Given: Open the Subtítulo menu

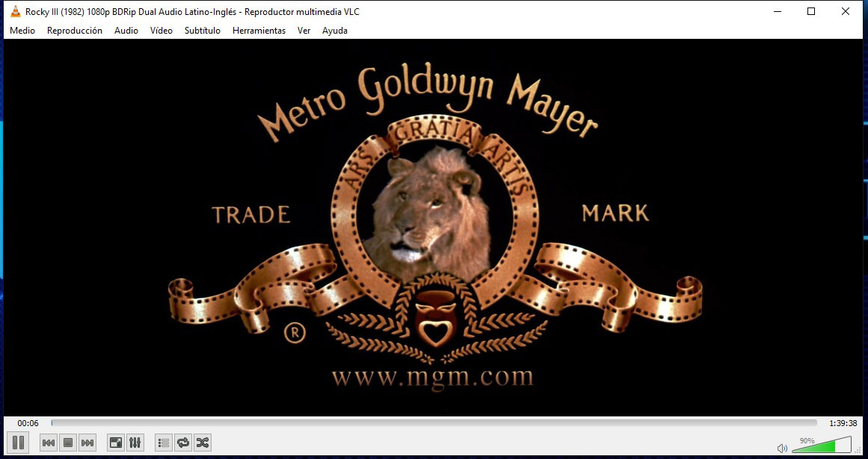Looking at the screenshot, I should pos(203,31).
